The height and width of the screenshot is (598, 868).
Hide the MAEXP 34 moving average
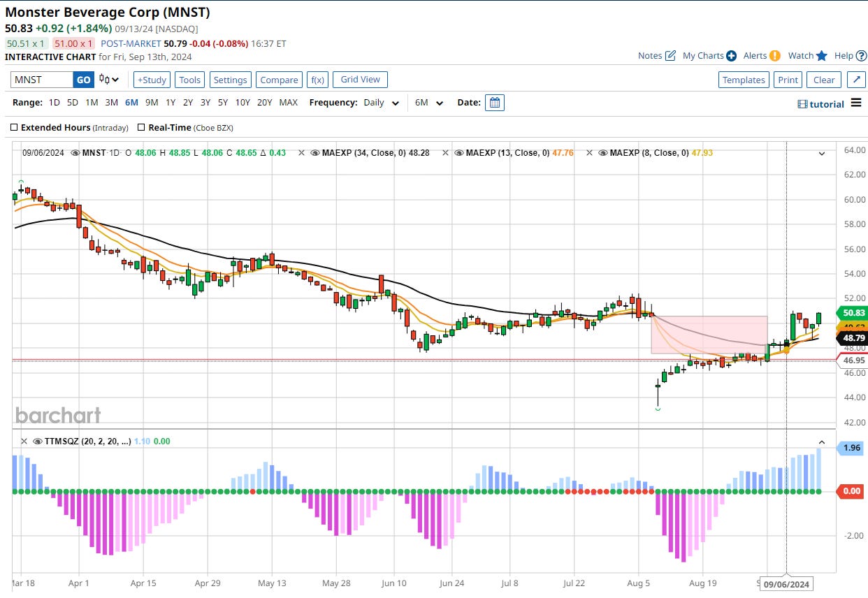click(316, 152)
